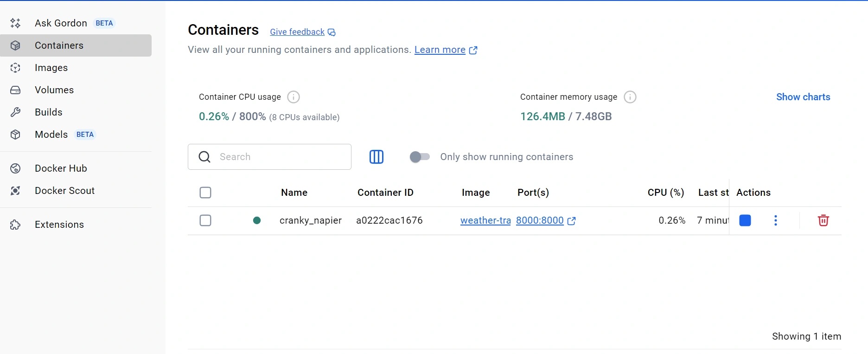Click the Containers sidebar cube icon
The height and width of the screenshot is (354, 868).
coord(15,45)
